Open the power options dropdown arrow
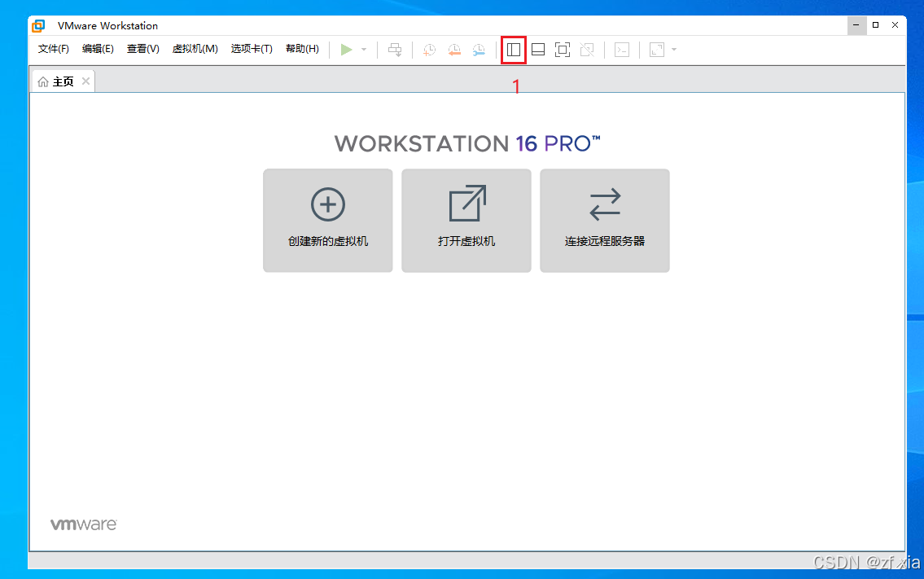Viewport: 924px width, 579px height. tap(364, 50)
